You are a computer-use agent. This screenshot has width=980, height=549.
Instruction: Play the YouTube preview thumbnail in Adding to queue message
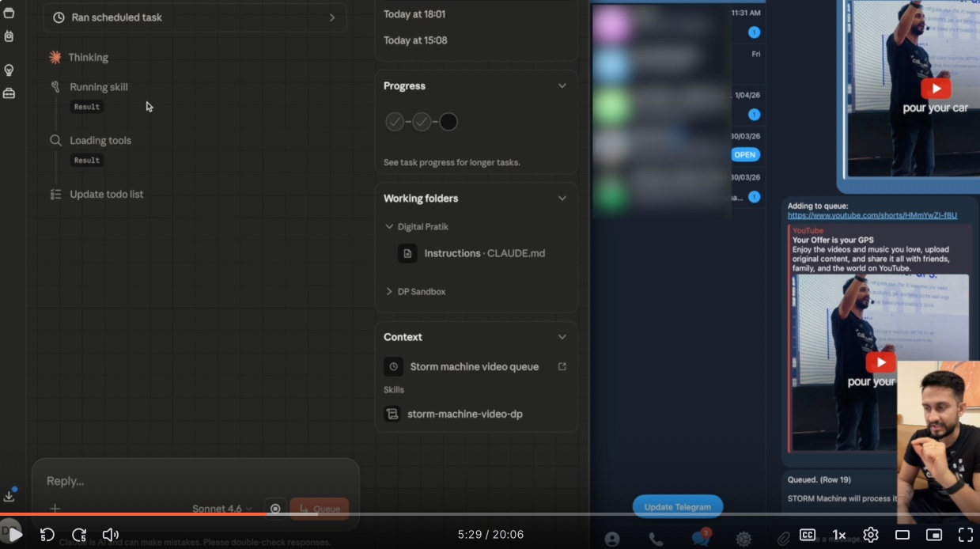(880, 362)
